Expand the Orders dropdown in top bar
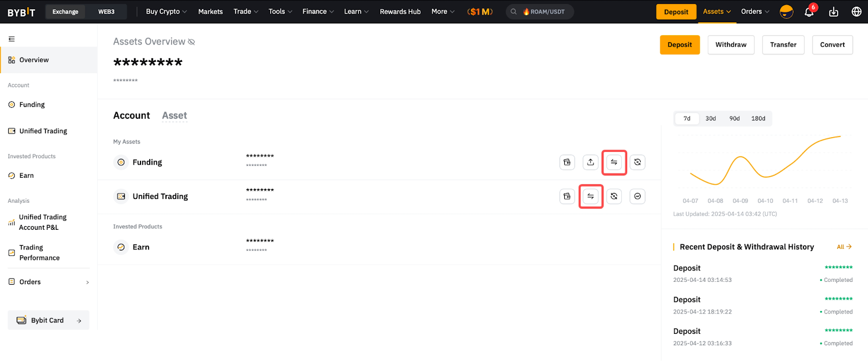The width and height of the screenshot is (868, 361). 755,12
